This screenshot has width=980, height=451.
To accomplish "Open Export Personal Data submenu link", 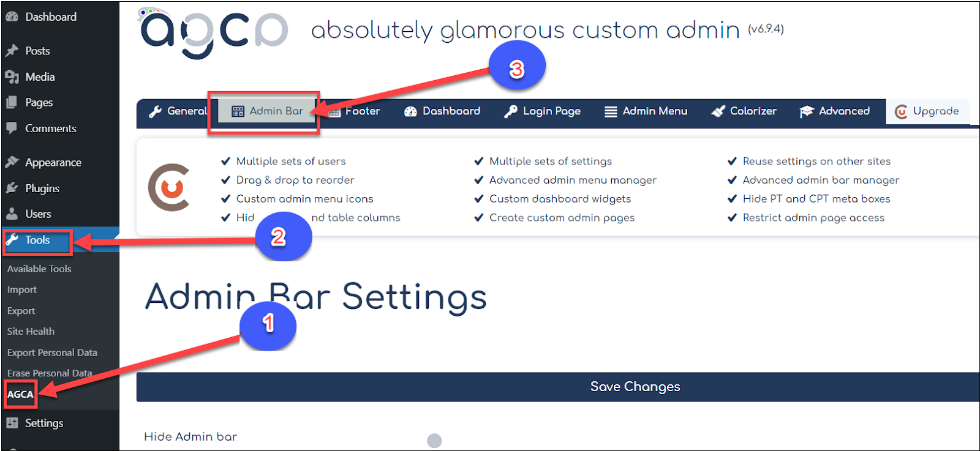I will pyautogui.click(x=52, y=352).
